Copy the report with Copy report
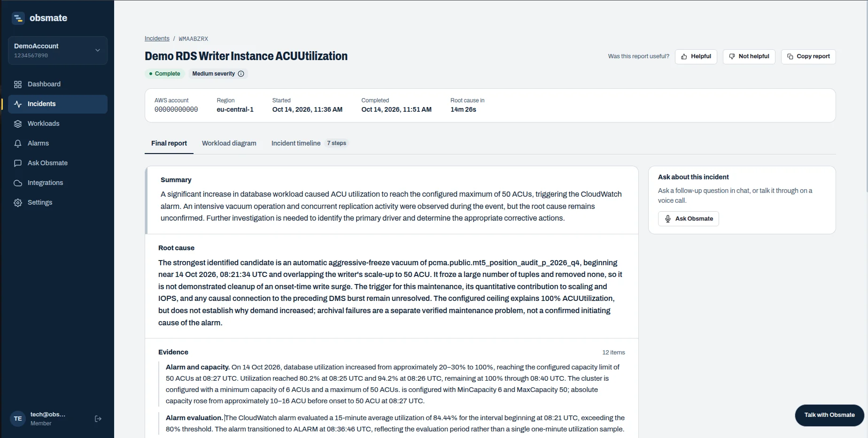 808,56
